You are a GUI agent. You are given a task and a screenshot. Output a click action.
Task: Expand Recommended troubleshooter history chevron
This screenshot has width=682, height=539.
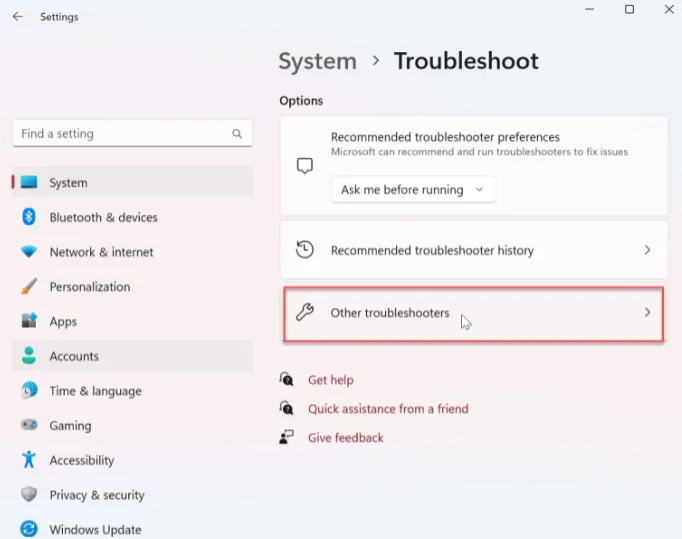point(647,250)
